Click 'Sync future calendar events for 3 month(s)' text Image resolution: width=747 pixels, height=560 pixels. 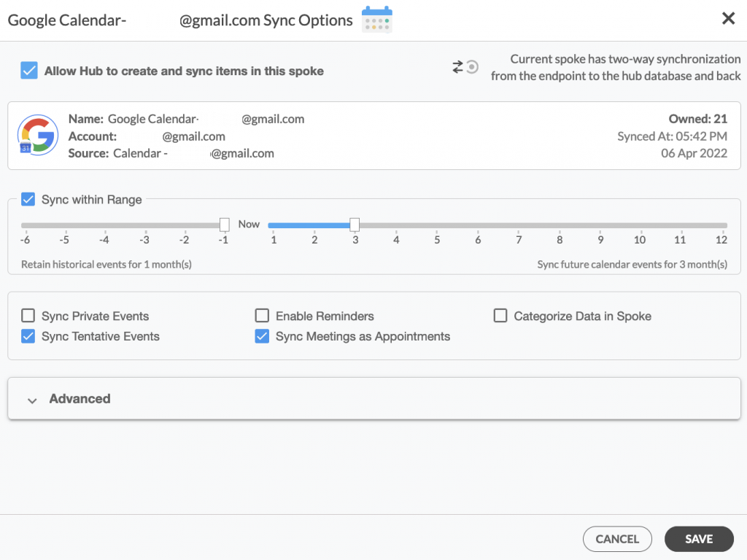click(x=632, y=264)
